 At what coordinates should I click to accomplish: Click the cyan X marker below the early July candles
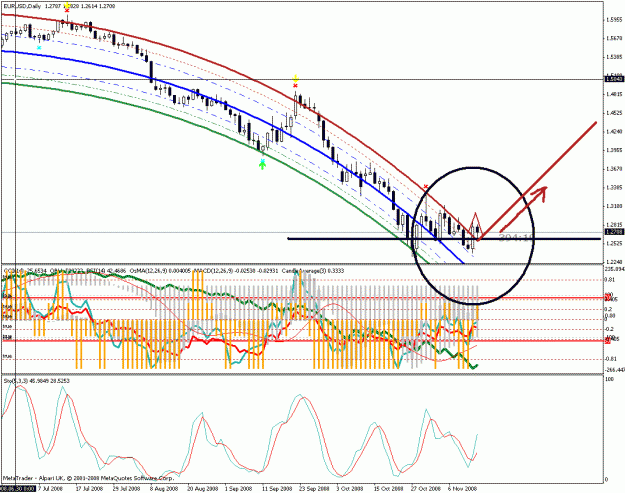[39, 48]
